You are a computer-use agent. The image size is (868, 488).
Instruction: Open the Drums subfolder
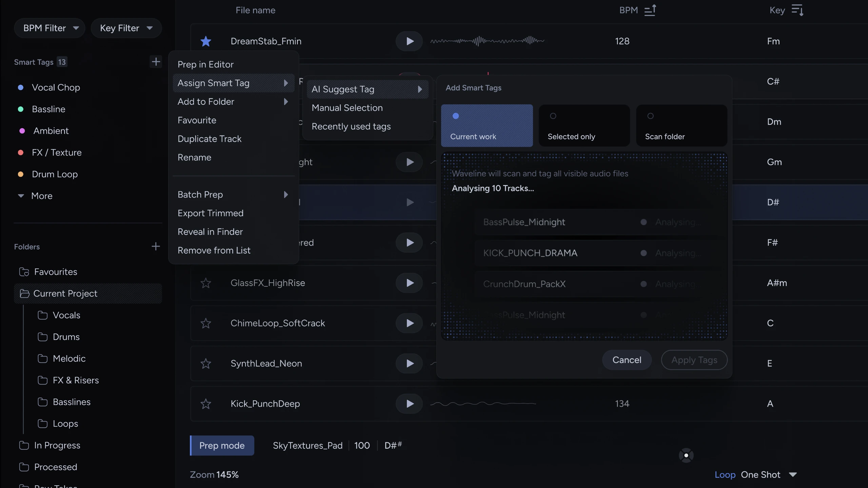[x=59, y=337]
